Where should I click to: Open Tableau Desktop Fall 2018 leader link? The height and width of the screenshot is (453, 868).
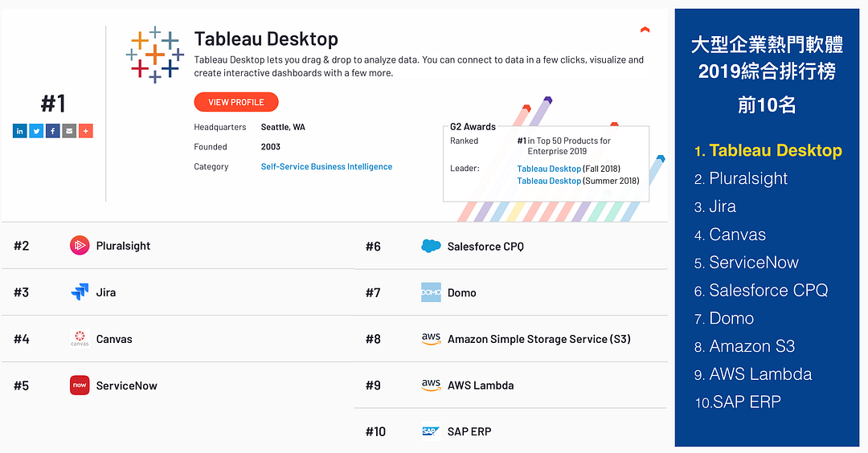[549, 169]
